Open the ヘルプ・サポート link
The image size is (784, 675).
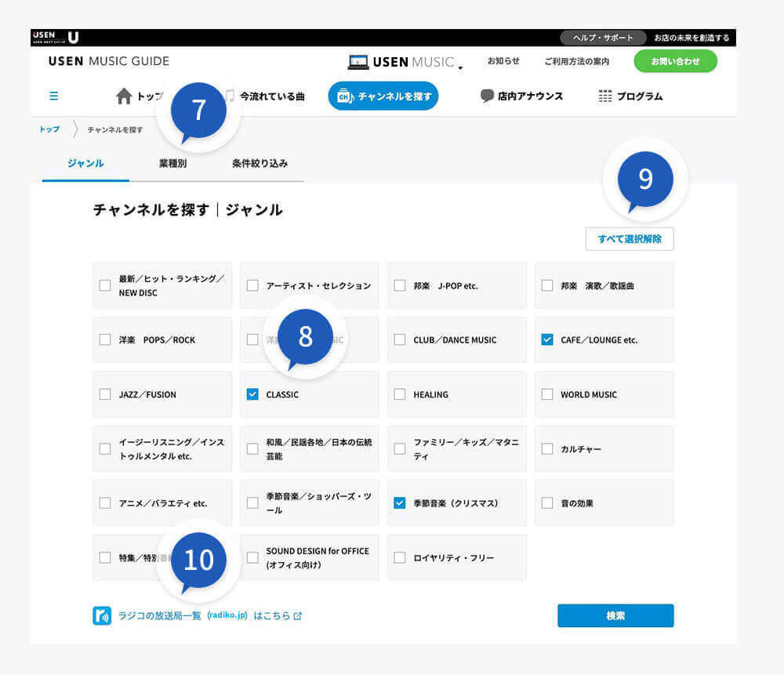[602, 38]
